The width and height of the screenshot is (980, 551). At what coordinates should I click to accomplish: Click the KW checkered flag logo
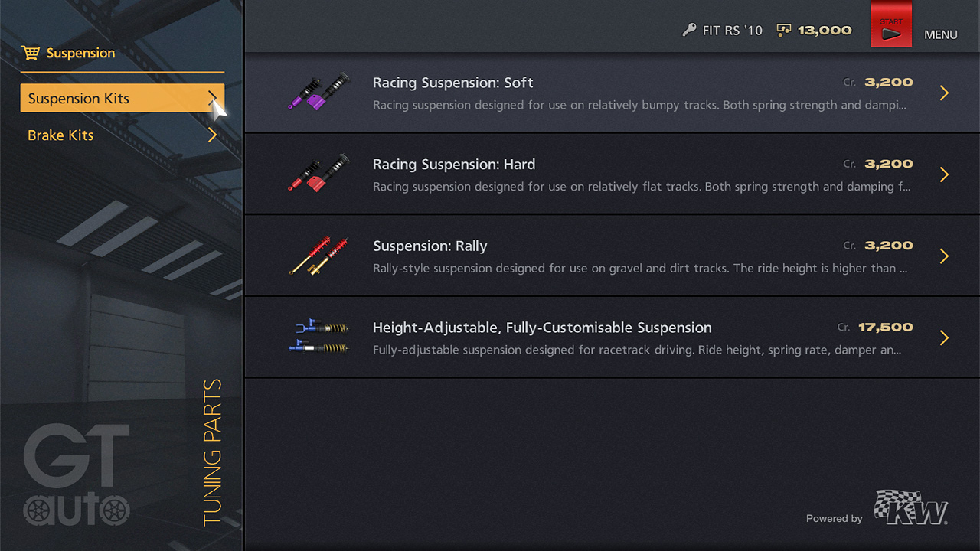click(911, 507)
